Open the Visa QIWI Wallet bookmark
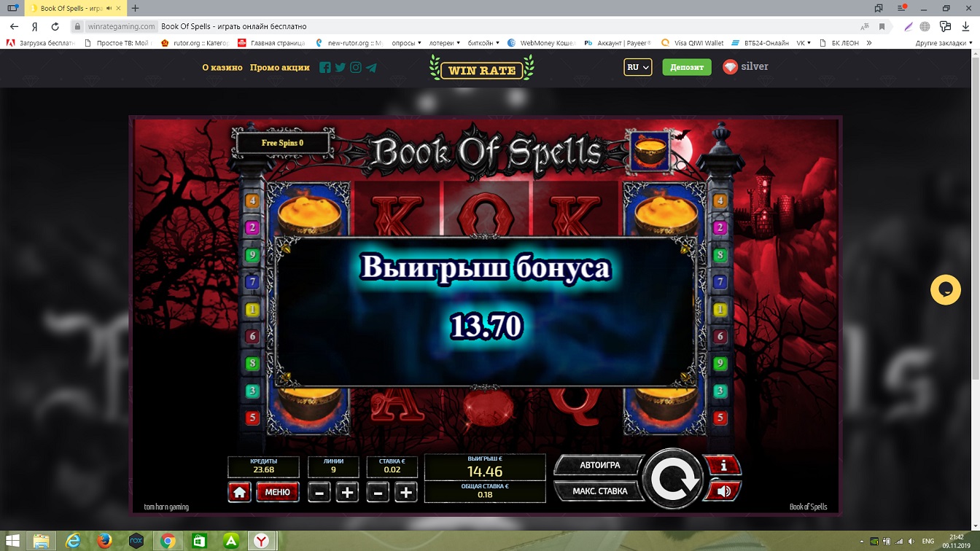 (x=693, y=43)
